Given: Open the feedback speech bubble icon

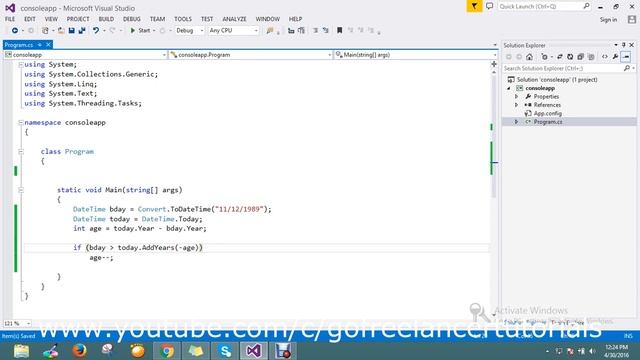Looking at the screenshot, I should click(489, 6).
